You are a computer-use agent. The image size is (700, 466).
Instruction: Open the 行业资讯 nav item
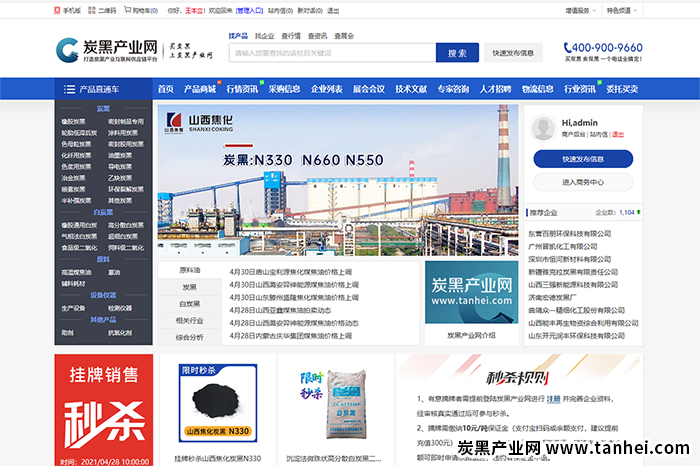coord(580,89)
